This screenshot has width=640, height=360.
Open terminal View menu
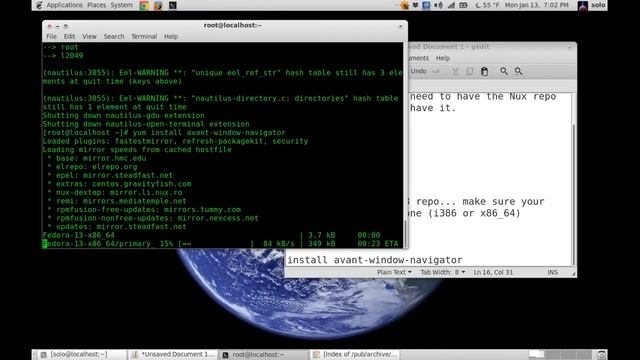pyautogui.click(x=89, y=36)
